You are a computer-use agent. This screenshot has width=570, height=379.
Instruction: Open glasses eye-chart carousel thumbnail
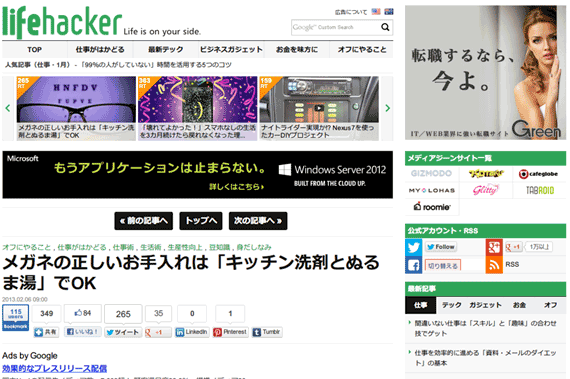(76, 108)
